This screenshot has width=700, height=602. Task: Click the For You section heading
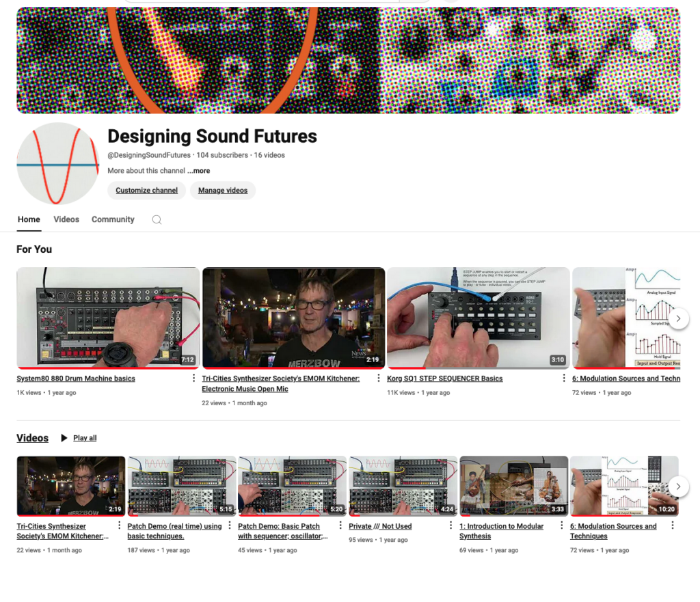click(34, 249)
